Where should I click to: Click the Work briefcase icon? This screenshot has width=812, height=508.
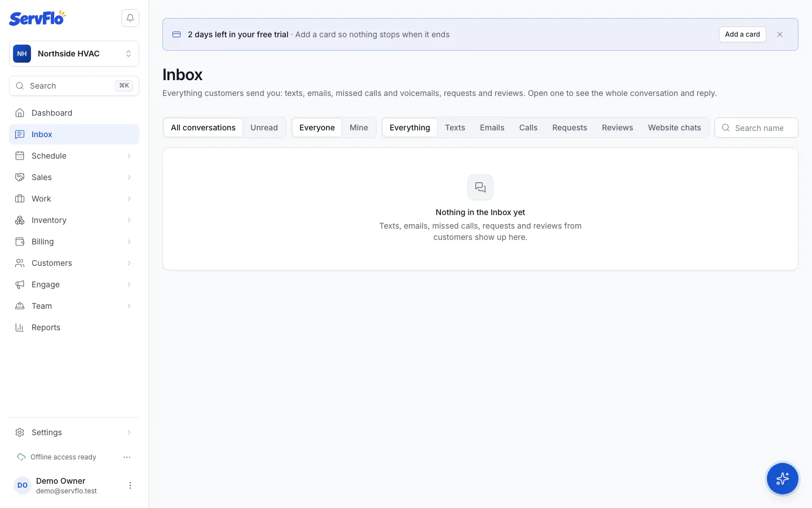click(20, 199)
